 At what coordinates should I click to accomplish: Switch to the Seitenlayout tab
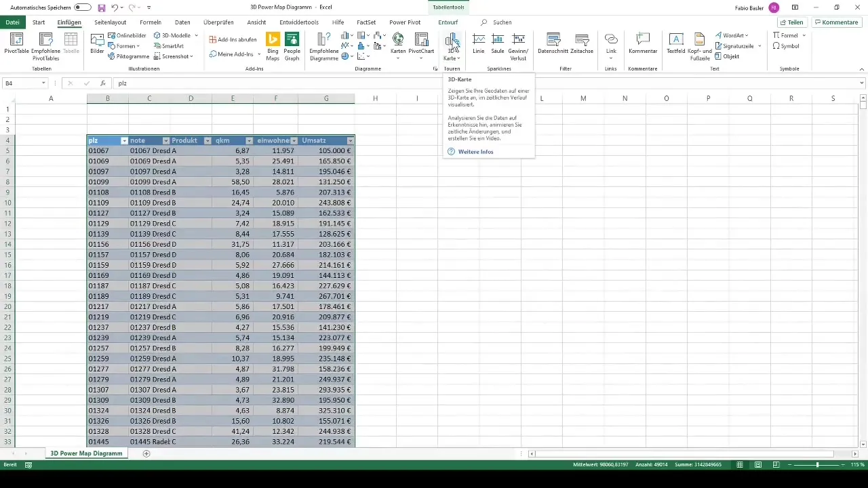[110, 22]
